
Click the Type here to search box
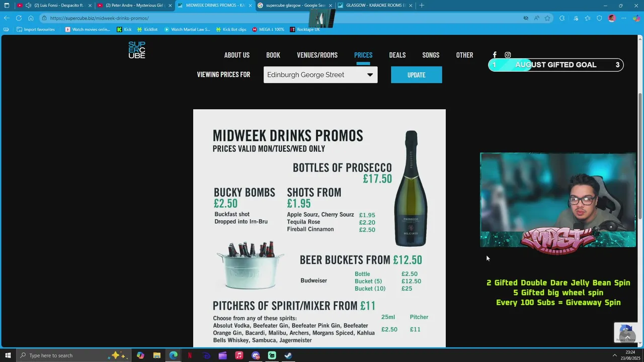pyautogui.click(x=74, y=355)
